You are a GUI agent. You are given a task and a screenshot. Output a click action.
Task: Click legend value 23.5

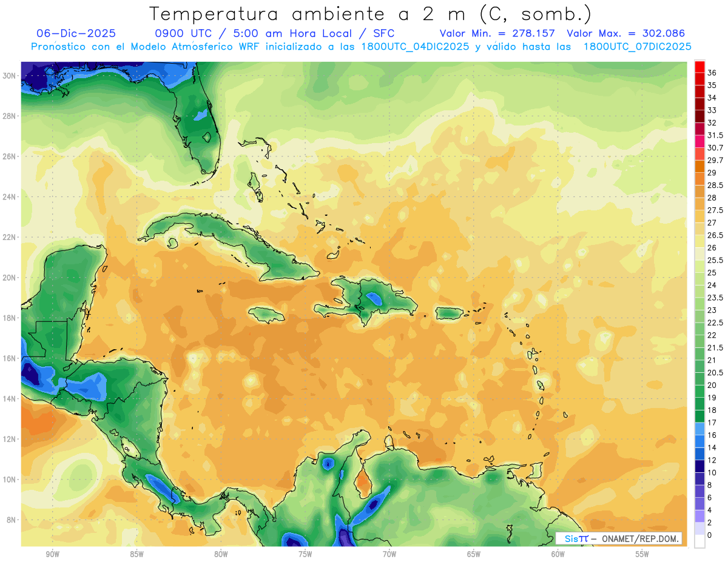715,298
